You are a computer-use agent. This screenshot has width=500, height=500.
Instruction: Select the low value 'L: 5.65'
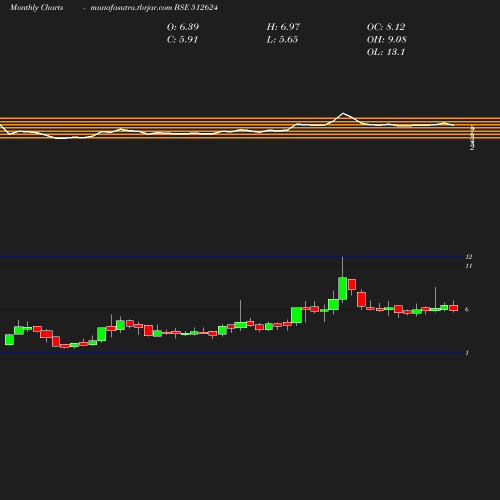tap(282, 40)
